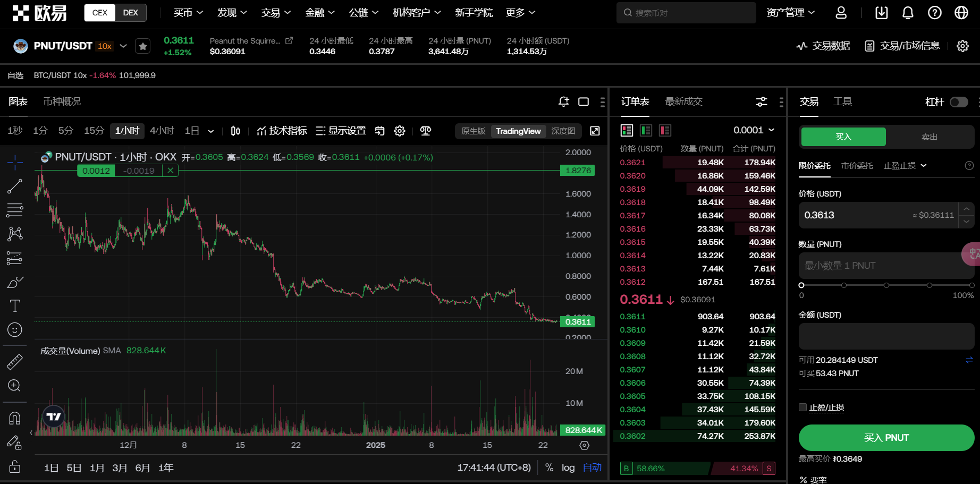The height and width of the screenshot is (484, 980).
Task: Toggle magnet mode for drawings
Action: click(15, 418)
